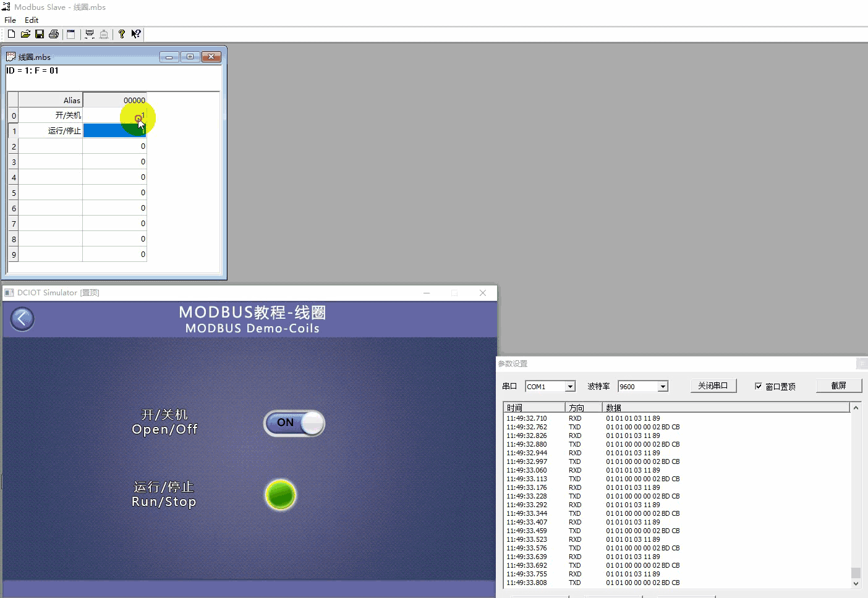This screenshot has height=598, width=868.
Task: Save with the floppy disk icon
Action: point(40,34)
